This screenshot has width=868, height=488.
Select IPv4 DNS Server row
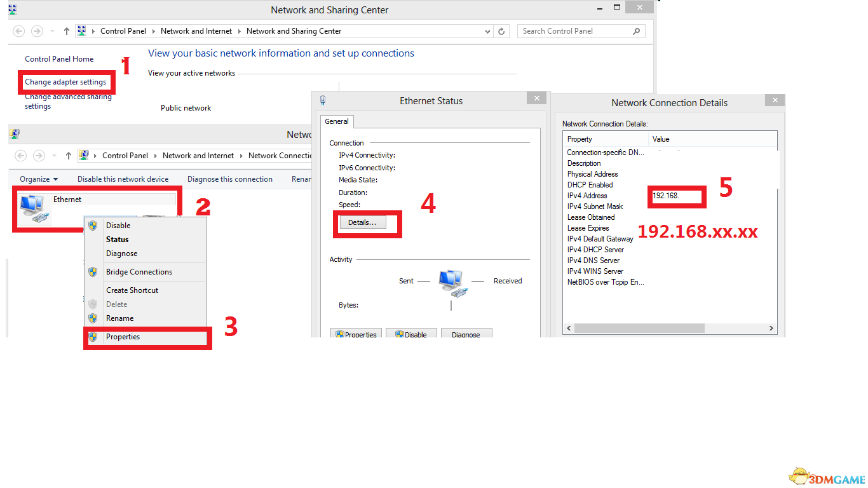tap(670, 261)
